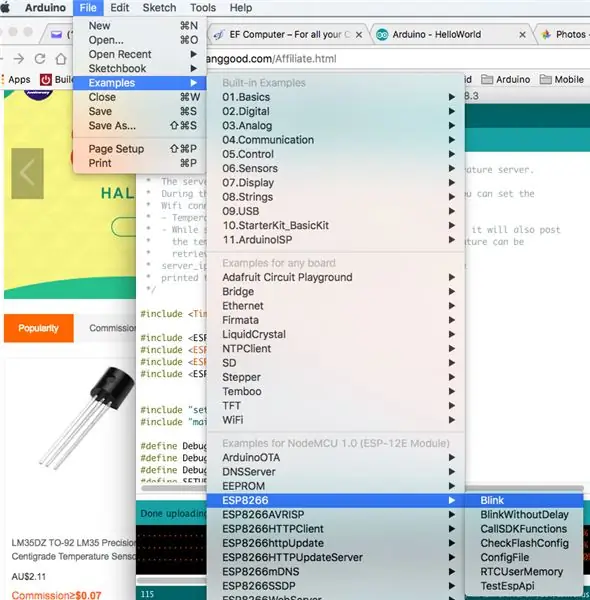This screenshot has width=590, height=600.
Task: Open Temboo examples submenu
Action: click(336, 391)
